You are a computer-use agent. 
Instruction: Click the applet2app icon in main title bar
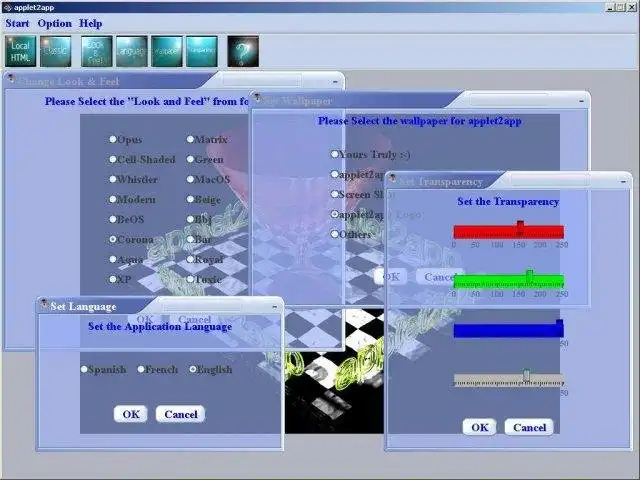point(7,7)
